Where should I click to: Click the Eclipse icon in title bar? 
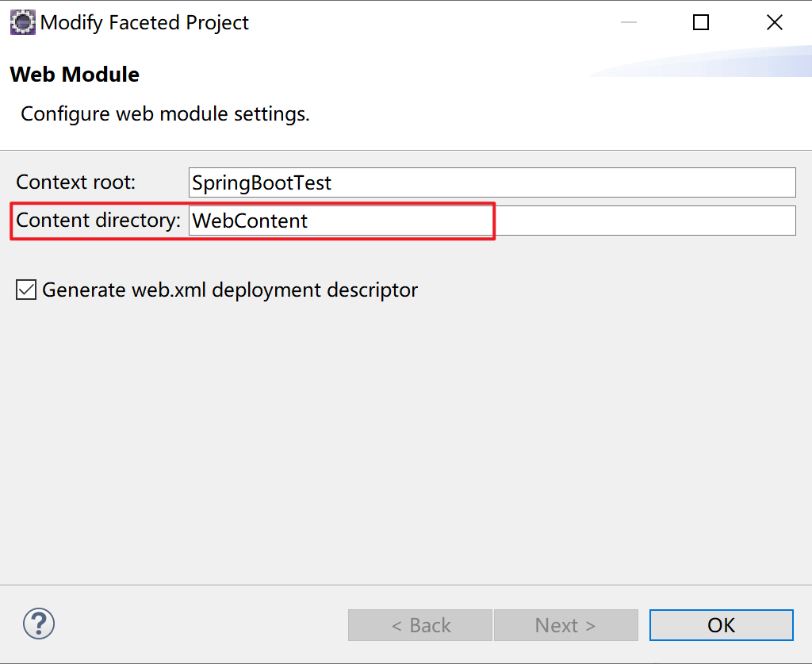coord(22,22)
